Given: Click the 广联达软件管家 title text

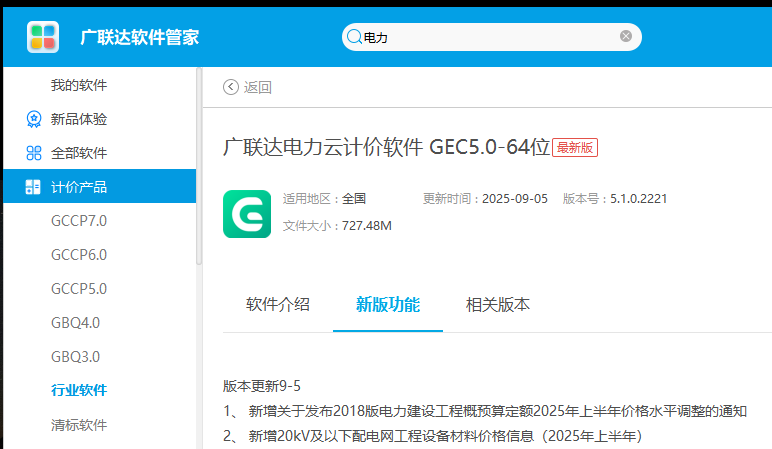Looking at the screenshot, I should 140,37.
